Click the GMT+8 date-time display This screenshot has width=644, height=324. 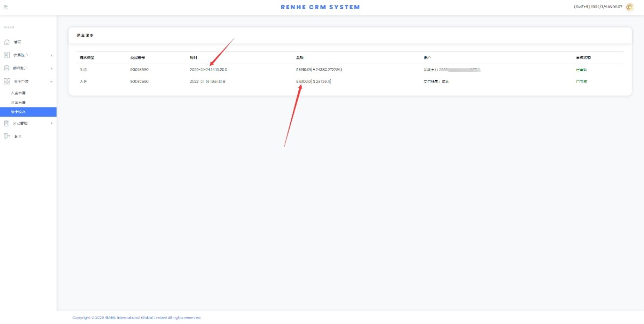pos(599,7)
